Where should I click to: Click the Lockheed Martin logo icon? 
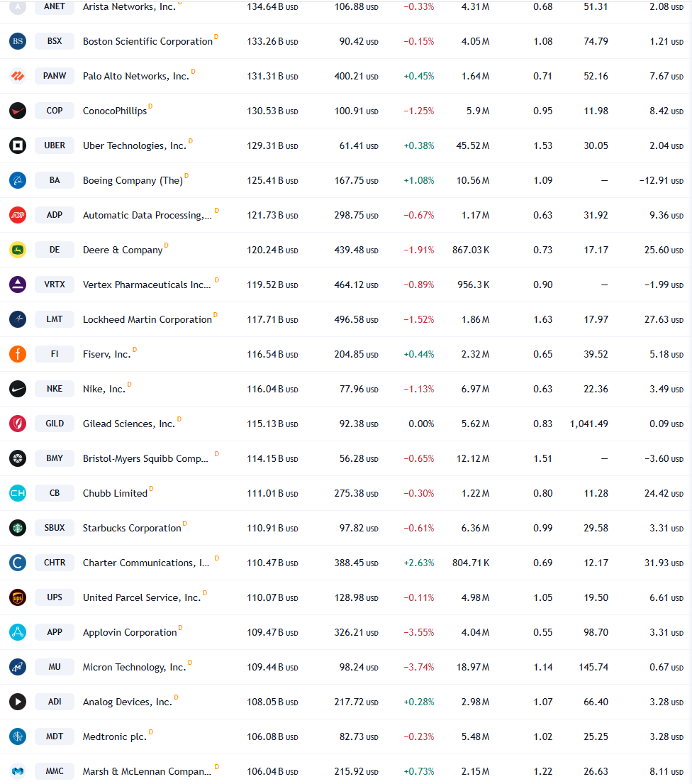point(18,319)
